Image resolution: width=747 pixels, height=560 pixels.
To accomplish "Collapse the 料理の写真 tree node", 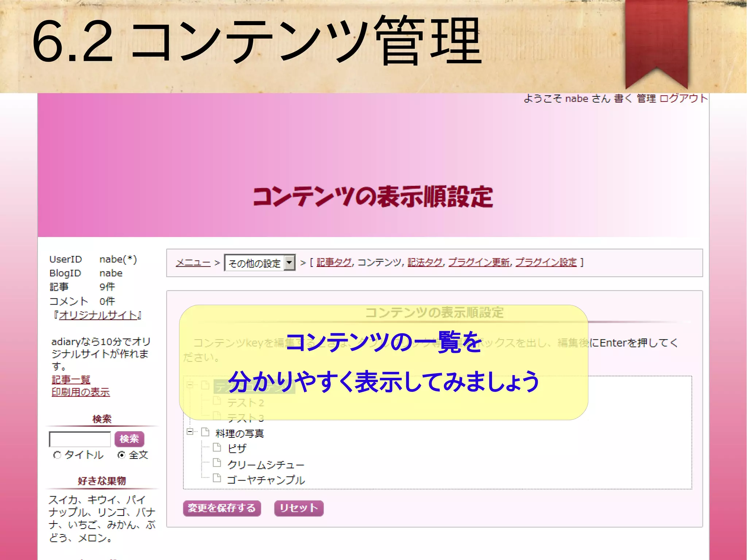I will click(x=190, y=432).
